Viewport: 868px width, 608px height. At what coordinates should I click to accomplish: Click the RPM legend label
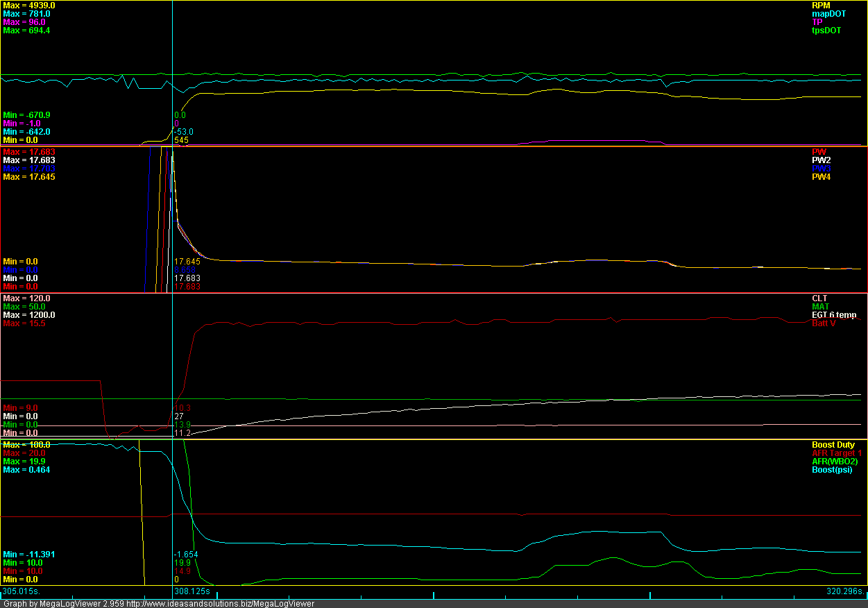(x=820, y=6)
